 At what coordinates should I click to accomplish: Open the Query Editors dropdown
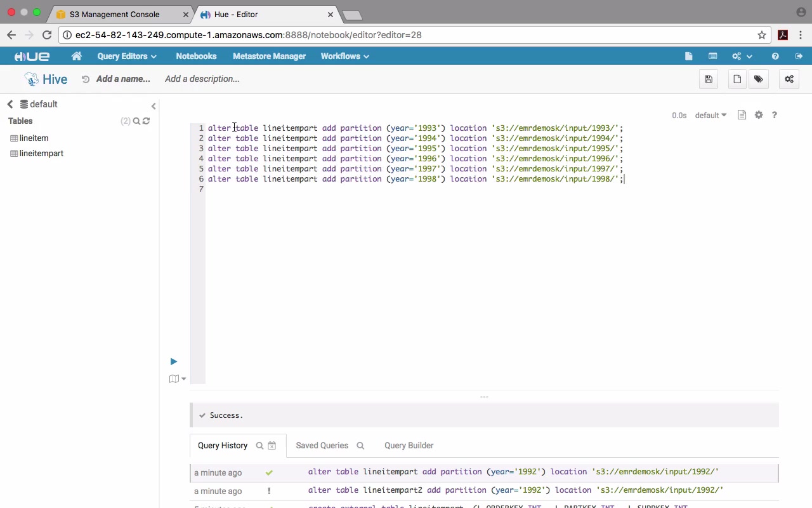tap(126, 57)
